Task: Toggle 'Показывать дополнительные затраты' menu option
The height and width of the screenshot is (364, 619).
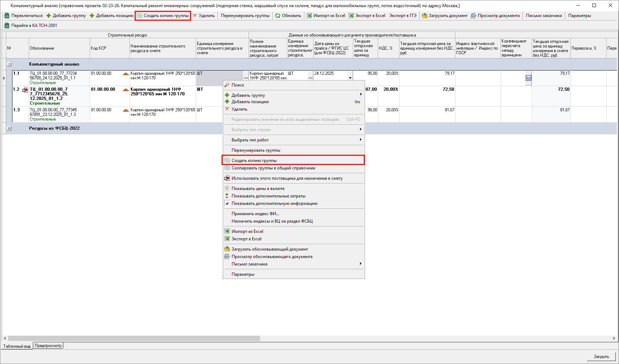Action: [x=268, y=196]
